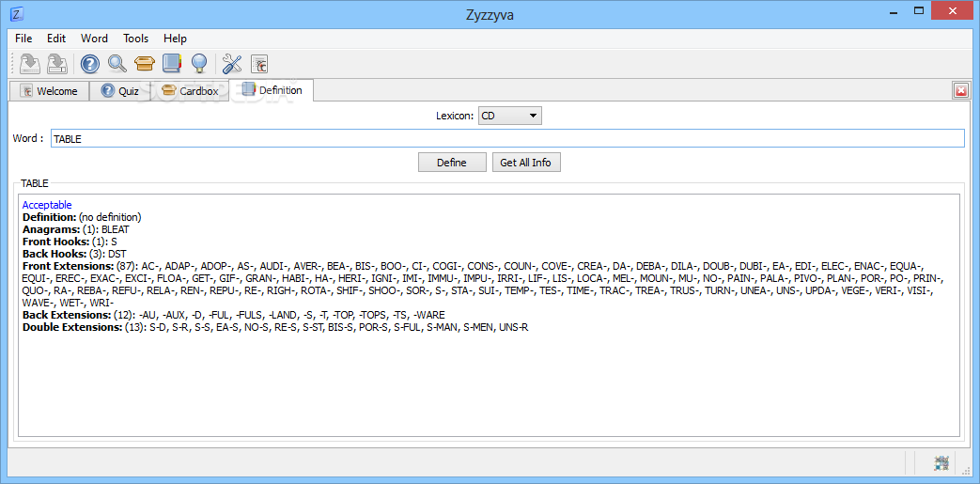Click the status bar icon at bottom right
The image size is (980, 484).
click(x=941, y=463)
